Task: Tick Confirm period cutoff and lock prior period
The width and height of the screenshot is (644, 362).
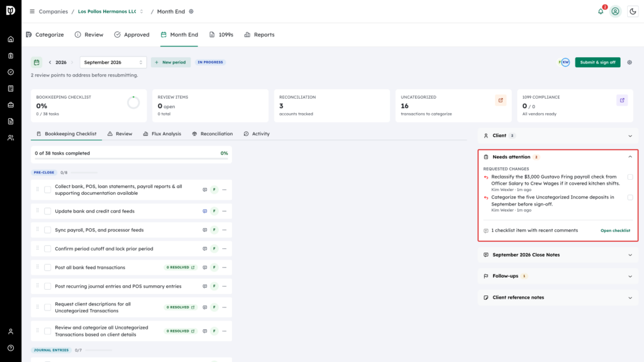Action: click(48, 249)
